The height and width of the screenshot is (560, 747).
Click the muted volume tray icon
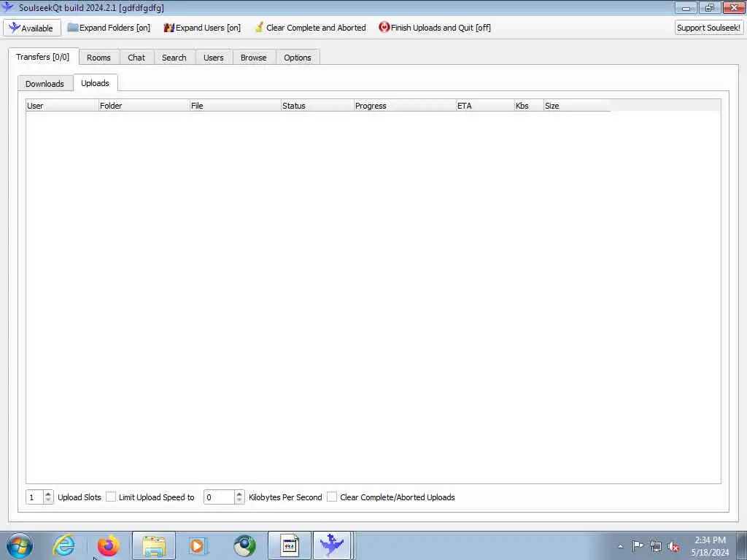pos(673,547)
